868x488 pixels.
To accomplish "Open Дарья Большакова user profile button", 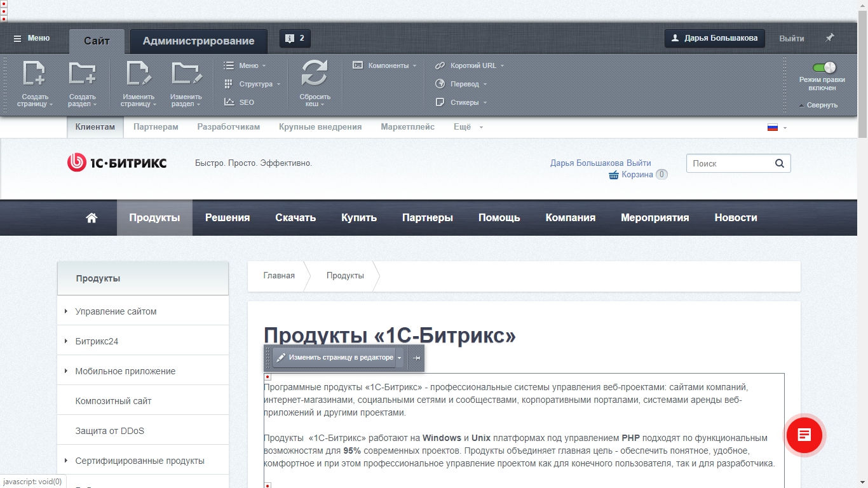I will click(x=715, y=38).
